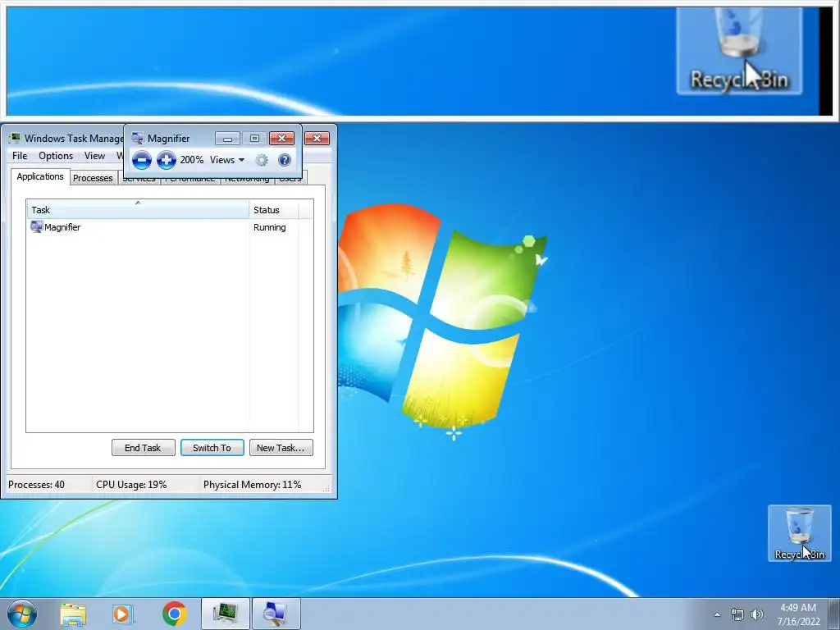
Task: Click Physical Memory: 11% status entry
Action: pyautogui.click(x=253, y=485)
